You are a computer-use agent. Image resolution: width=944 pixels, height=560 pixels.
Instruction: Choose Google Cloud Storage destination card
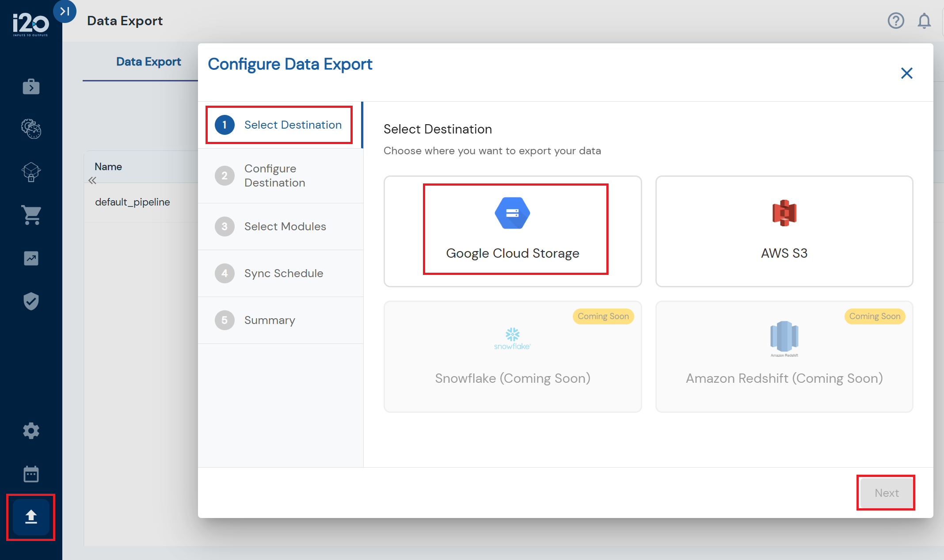513,231
